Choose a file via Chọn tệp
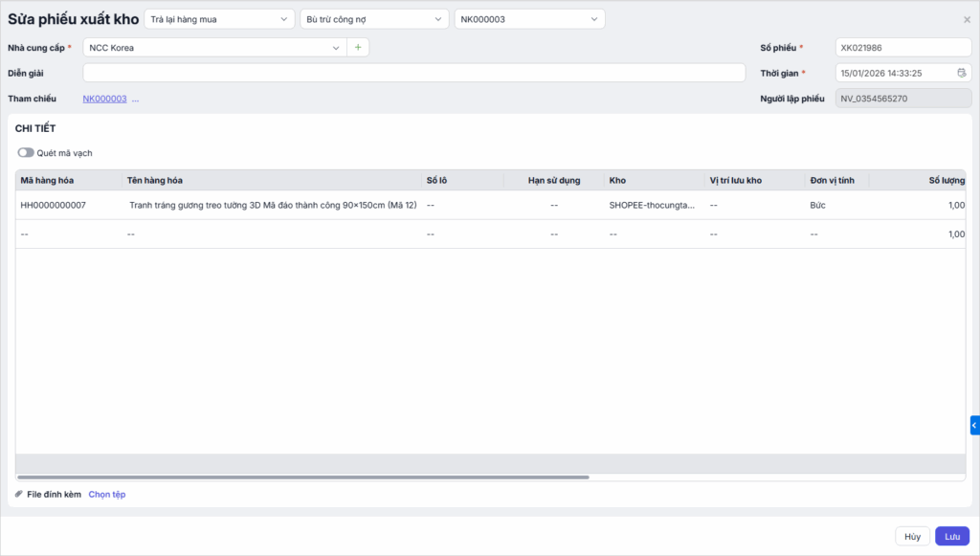This screenshot has width=980, height=556. pos(107,494)
